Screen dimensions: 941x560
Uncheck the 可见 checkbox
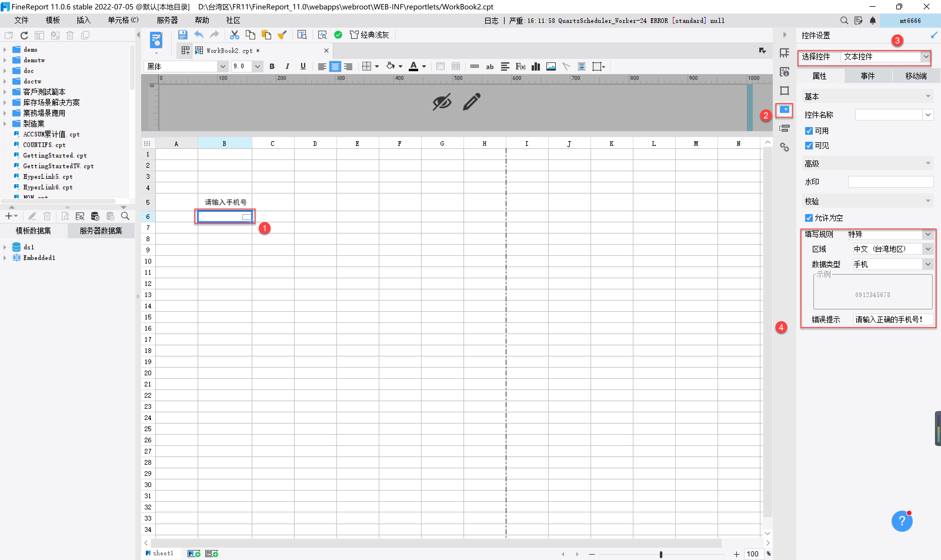click(x=809, y=146)
